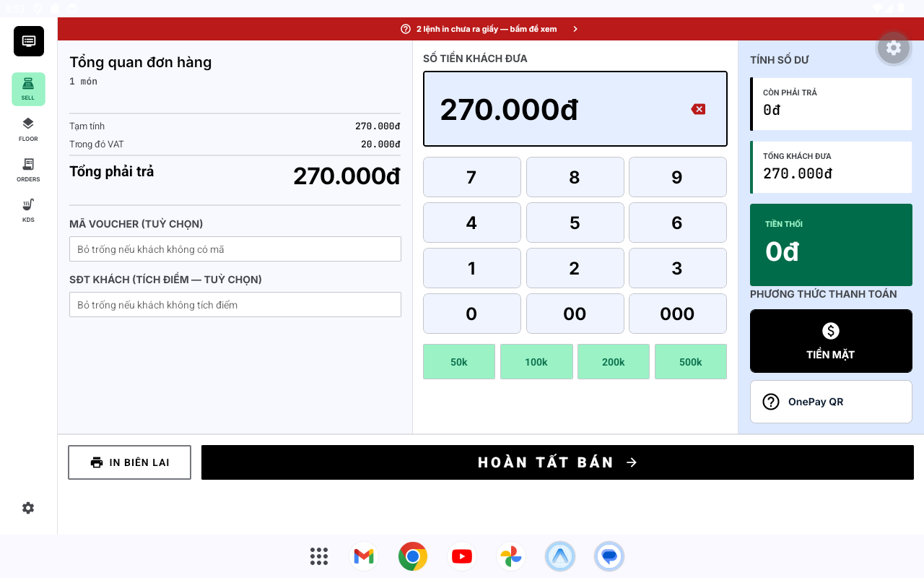Focus the SĐT KHÁCH phone input field
The height and width of the screenshot is (578, 924).
(235, 305)
